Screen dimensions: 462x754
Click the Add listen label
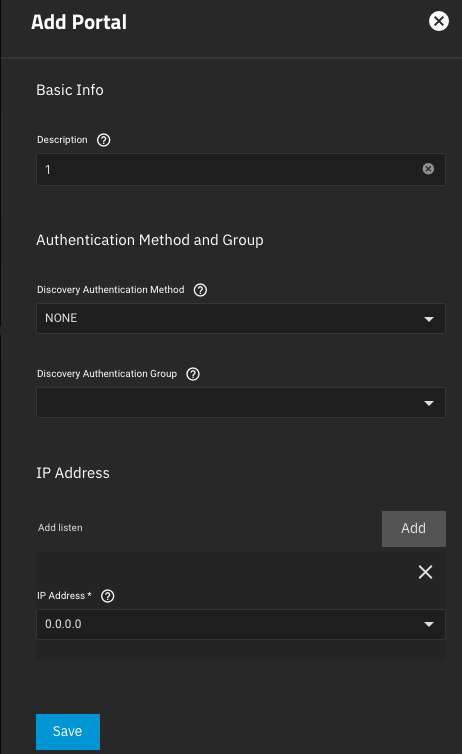click(x=60, y=528)
